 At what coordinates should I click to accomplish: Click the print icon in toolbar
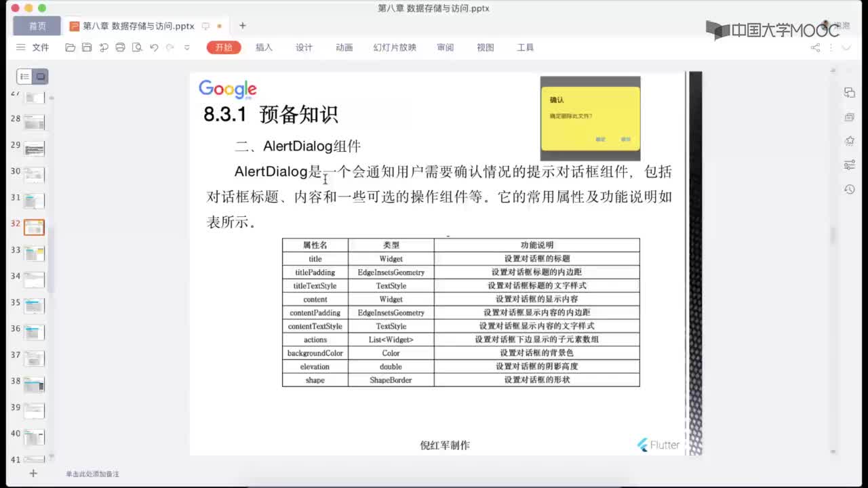(120, 47)
